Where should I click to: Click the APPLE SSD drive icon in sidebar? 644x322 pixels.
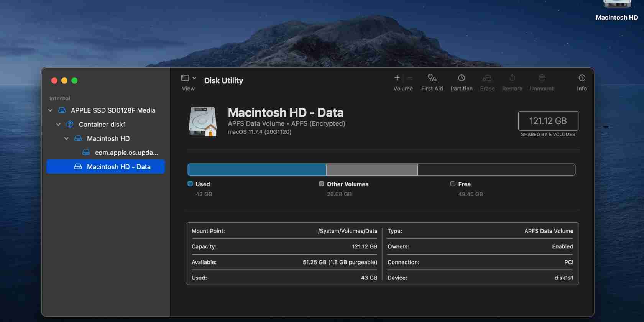coord(62,110)
